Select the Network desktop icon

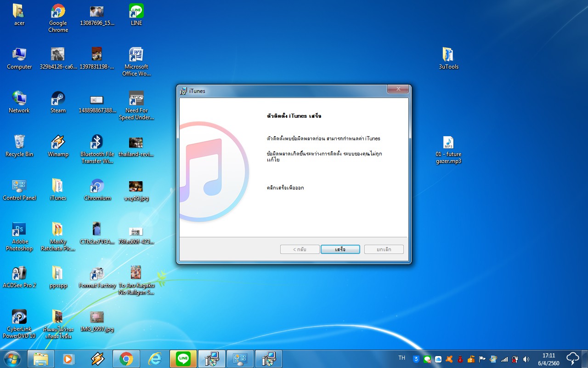point(19,102)
